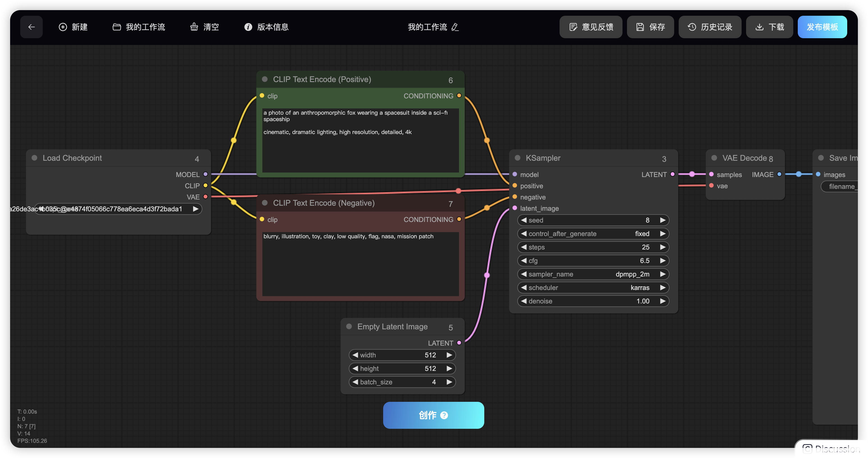Click the KSampler LATENT output dot

pos(672,174)
